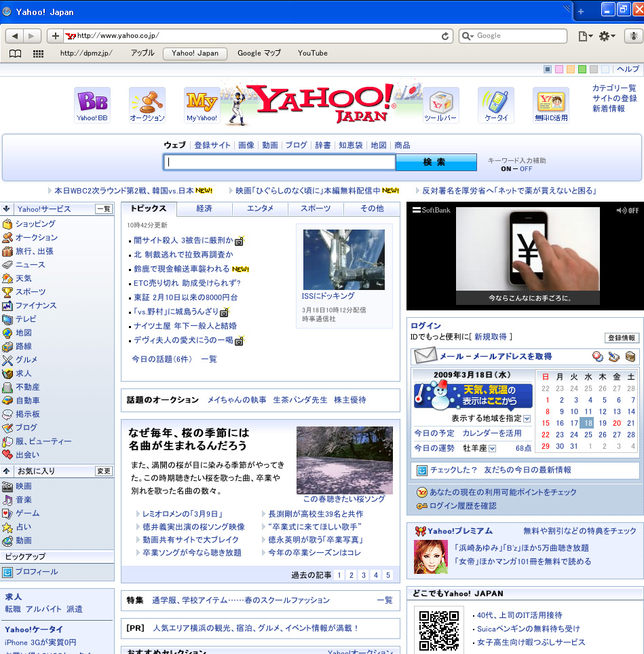This screenshot has width=644, height=654.
Task: Turn keyword input assist ON
Action: tap(506, 169)
